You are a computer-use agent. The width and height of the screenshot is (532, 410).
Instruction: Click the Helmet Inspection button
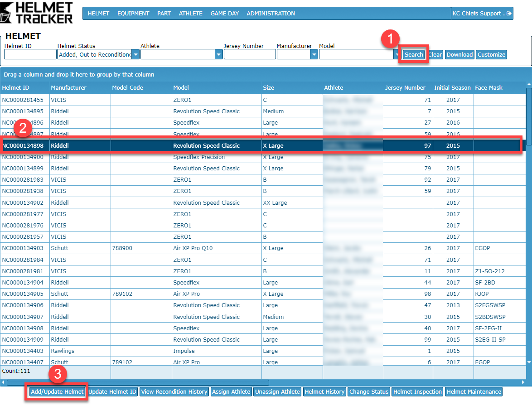pyautogui.click(x=417, y=392)
